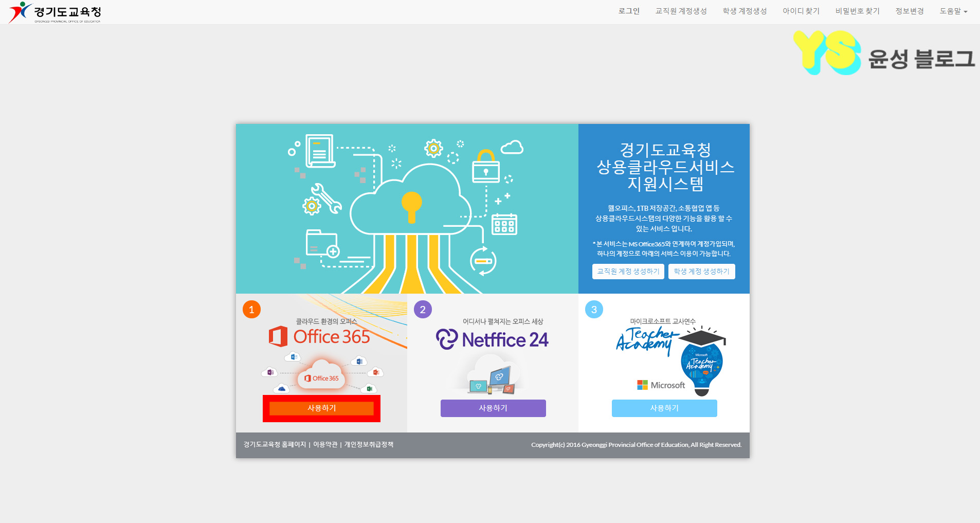Open the 경기도교육청 홈페이지 footer link
The height and width of the screenshot is (523, 980).
(x=275, y=445)
